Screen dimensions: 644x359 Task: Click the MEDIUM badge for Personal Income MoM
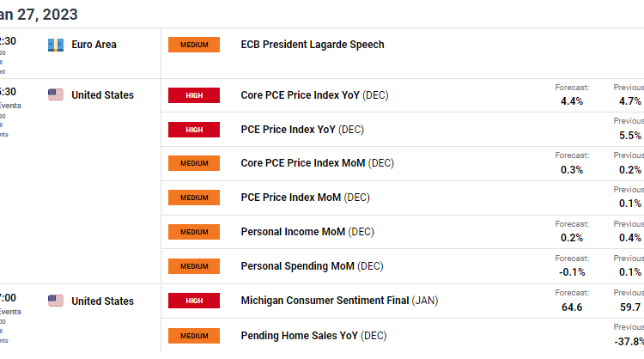tap(194, 232)
